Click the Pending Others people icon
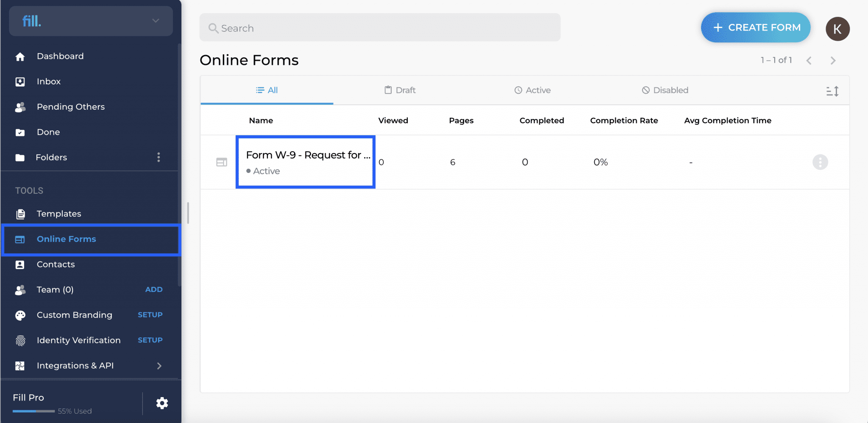The width and height of the screenshot is (868, 423). tap(20, 107)
